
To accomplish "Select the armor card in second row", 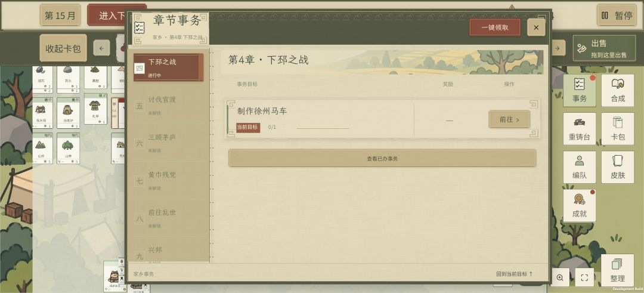I will pyautogui.click(x=95, y=109).
